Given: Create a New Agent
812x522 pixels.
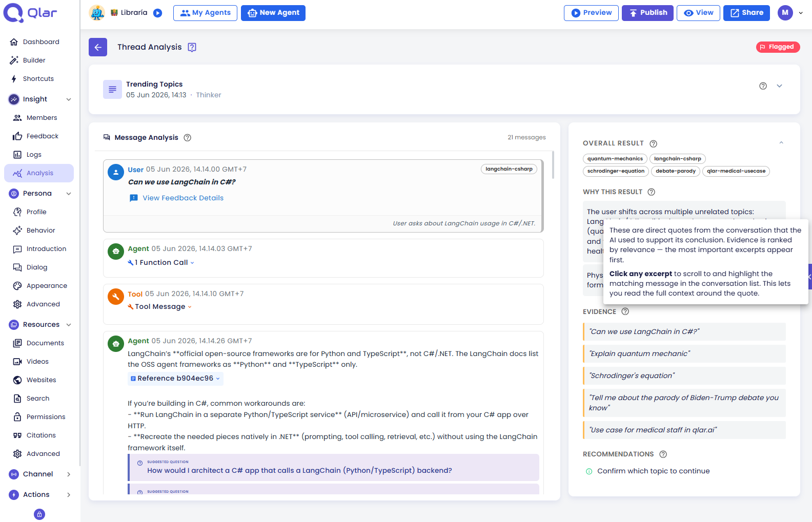Looking at the screenshot, I should coord(273,13).
